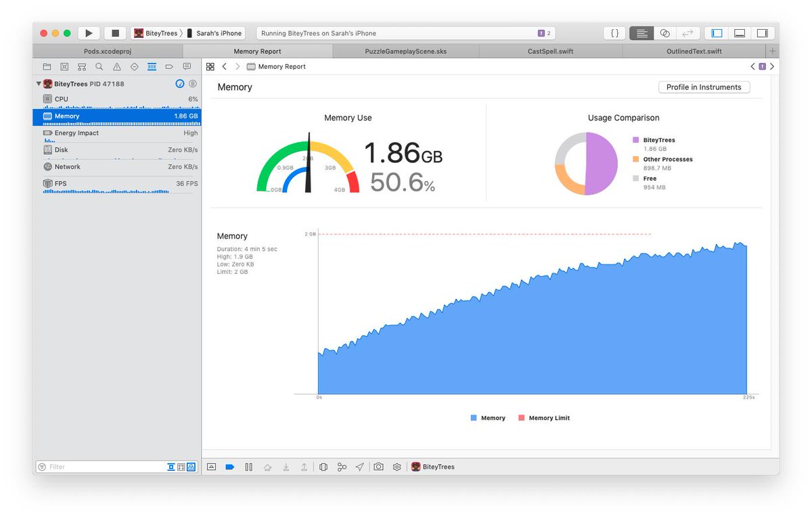Hide the debug area via collapse button

[x=211, y=467]
